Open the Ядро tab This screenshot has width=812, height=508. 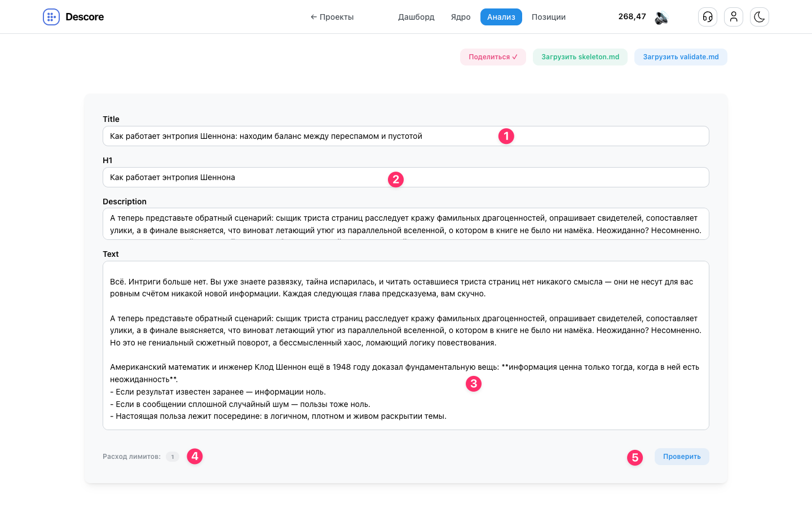[x=461, y=17]
